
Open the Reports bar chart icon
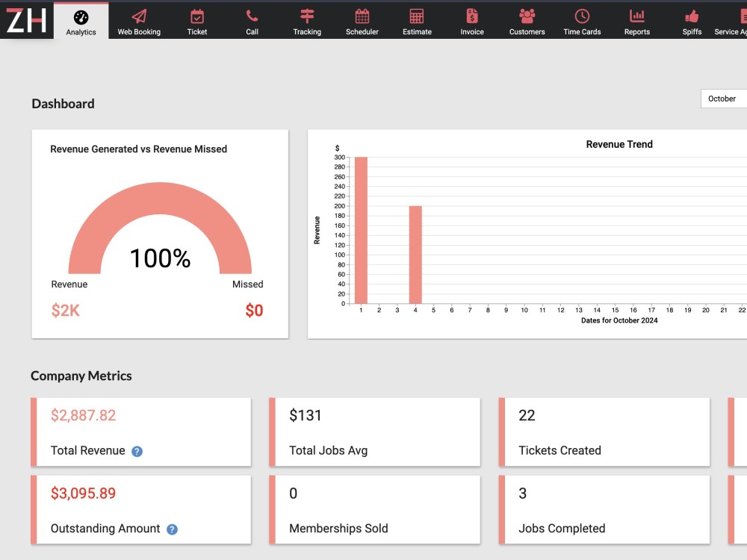(637, 16)
